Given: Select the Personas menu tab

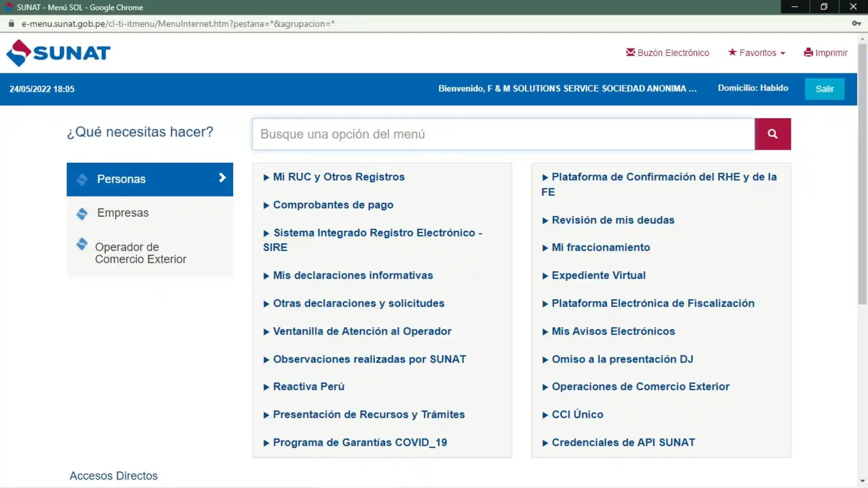Looking at the screenshot, I should (x=150, y=179).
